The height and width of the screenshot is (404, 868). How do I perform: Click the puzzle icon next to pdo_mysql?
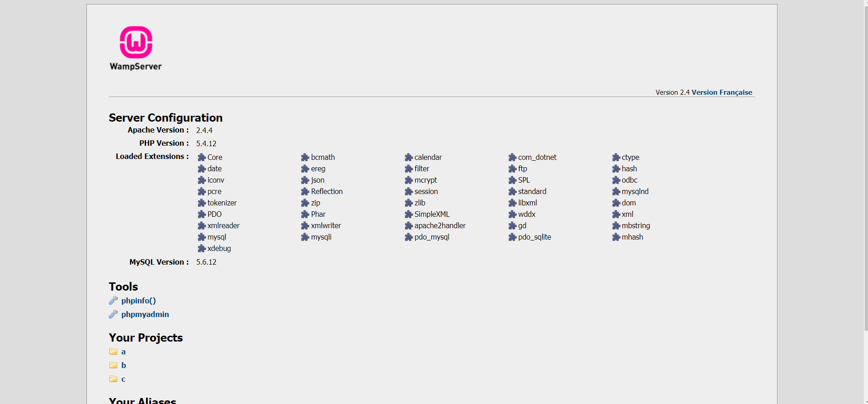409,237
